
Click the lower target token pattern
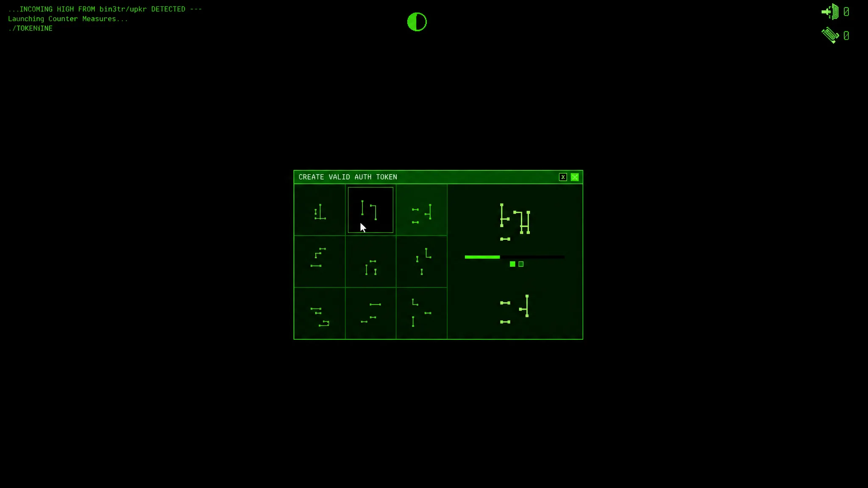(515, 309)
